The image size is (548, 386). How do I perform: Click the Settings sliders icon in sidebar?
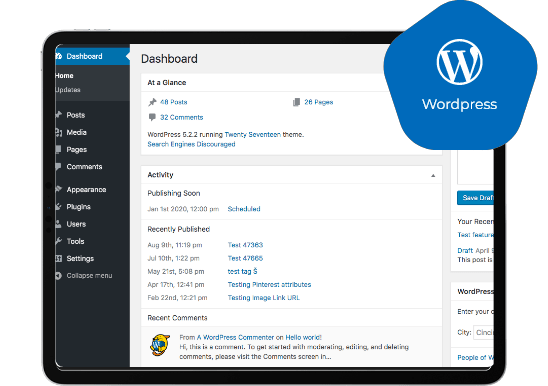59,258
